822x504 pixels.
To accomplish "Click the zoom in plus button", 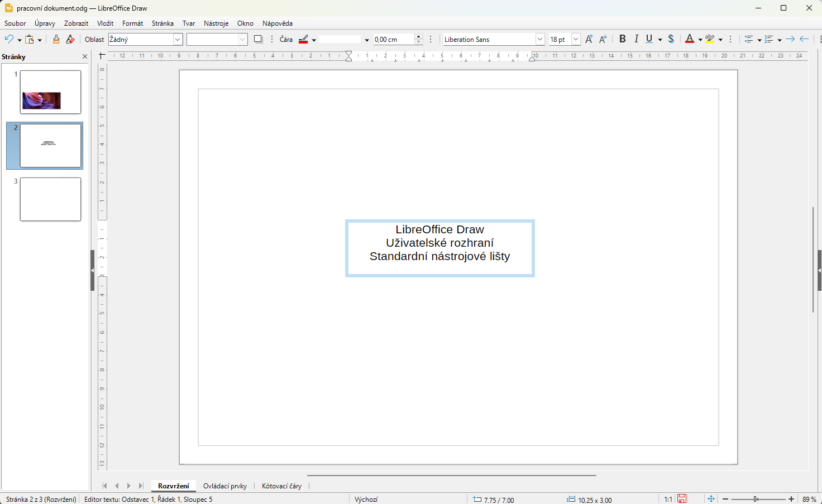I will point(791,499).
